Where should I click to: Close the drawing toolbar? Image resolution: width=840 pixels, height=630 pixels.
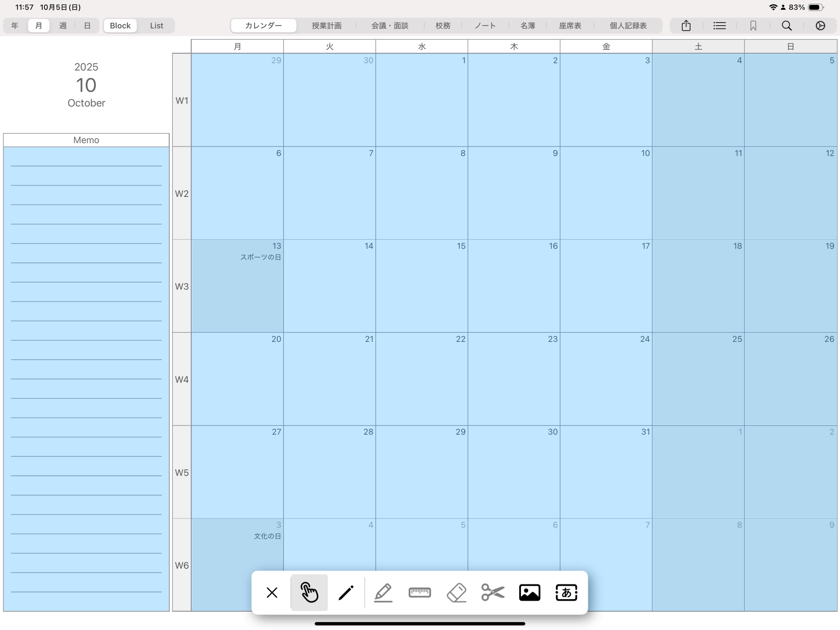(x=272, y=592)
